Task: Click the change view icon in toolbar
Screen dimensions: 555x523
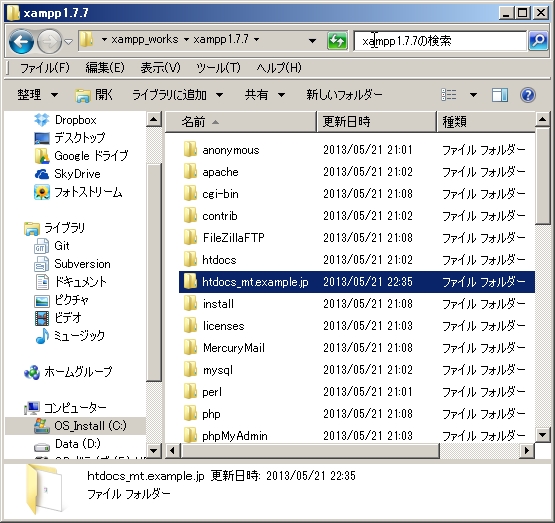Action: pyautogui.click(x=448, y=95)
